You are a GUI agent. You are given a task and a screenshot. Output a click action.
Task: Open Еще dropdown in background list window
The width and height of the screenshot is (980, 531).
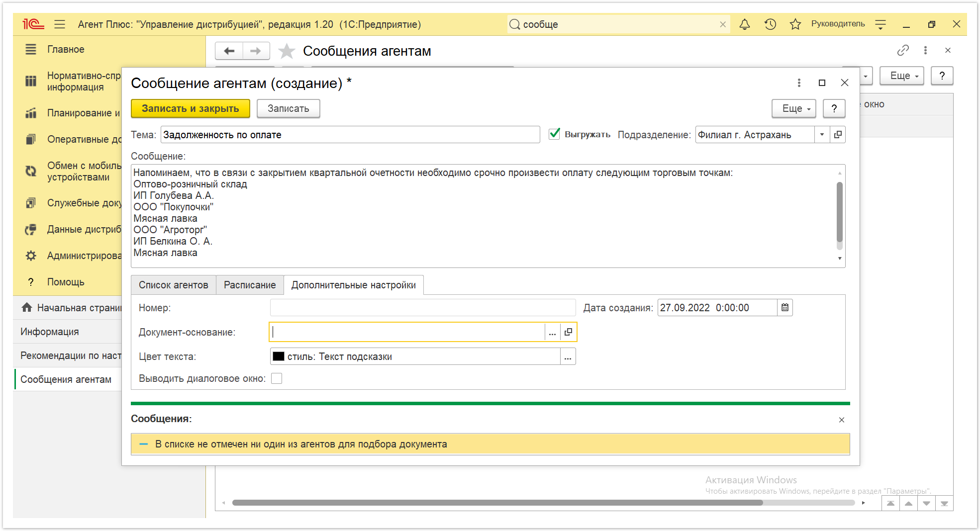click(902, 76)
